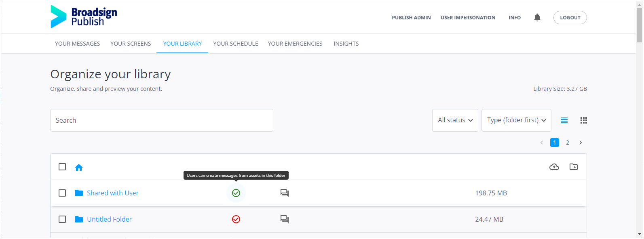This screenshot has height=239, width=644.
Task: Click the Organize your library heading
Action: pos(110,74)
